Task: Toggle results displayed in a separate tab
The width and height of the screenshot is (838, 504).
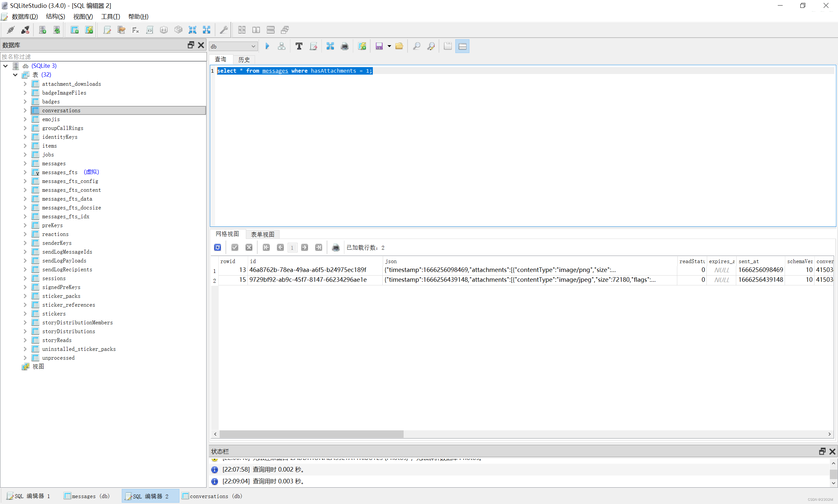Action: click(x=448, y=46)
